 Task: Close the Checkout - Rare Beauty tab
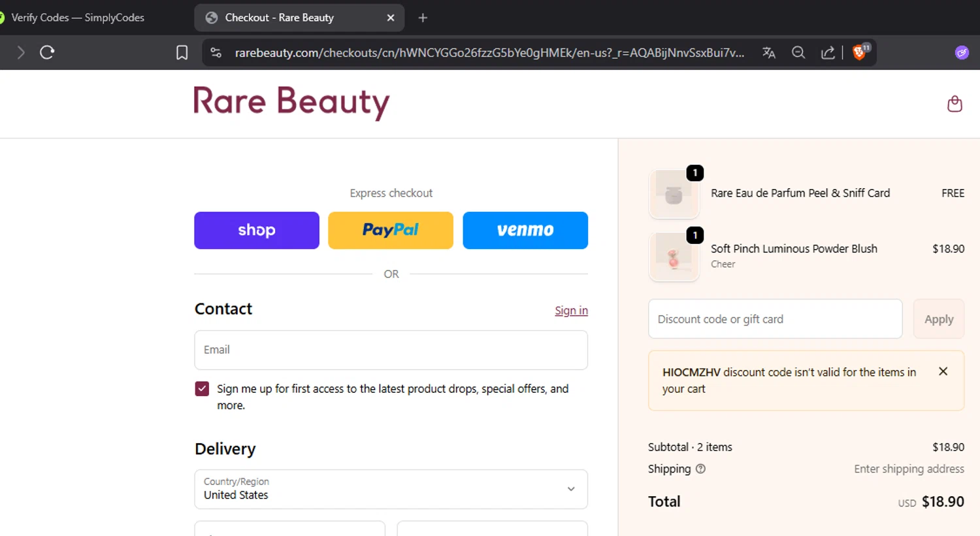tap(391, 18)
